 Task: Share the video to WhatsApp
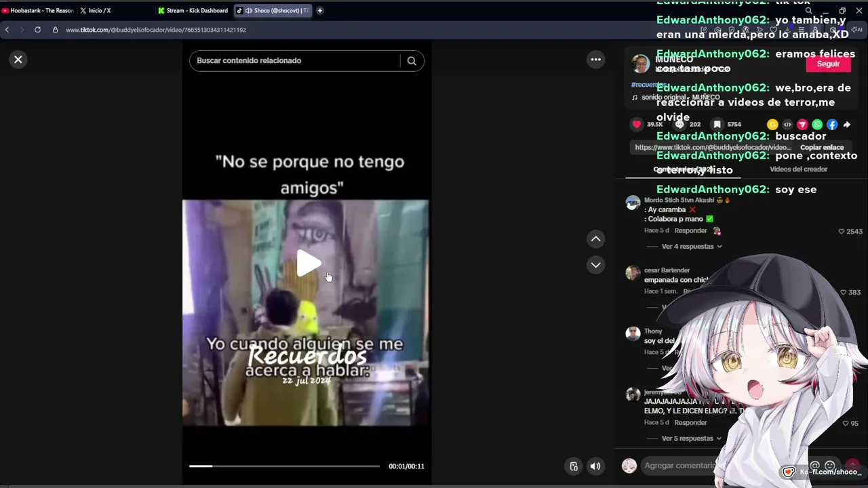tap(817, 125)
